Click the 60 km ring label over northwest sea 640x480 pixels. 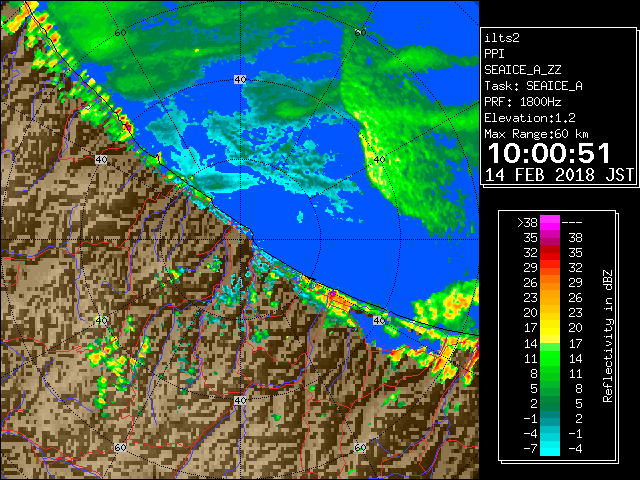(120, 32)
